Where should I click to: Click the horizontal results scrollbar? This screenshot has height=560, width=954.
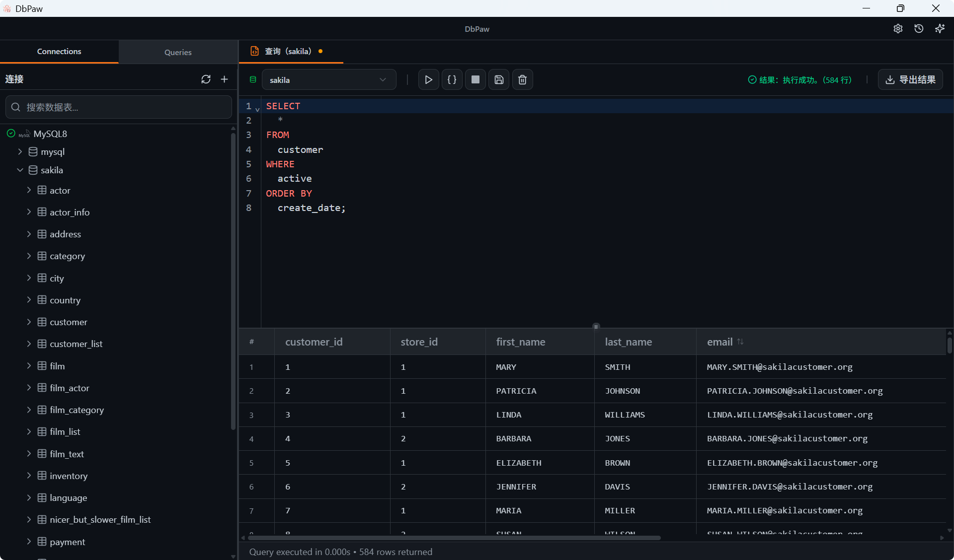click(x=454, y=538)
